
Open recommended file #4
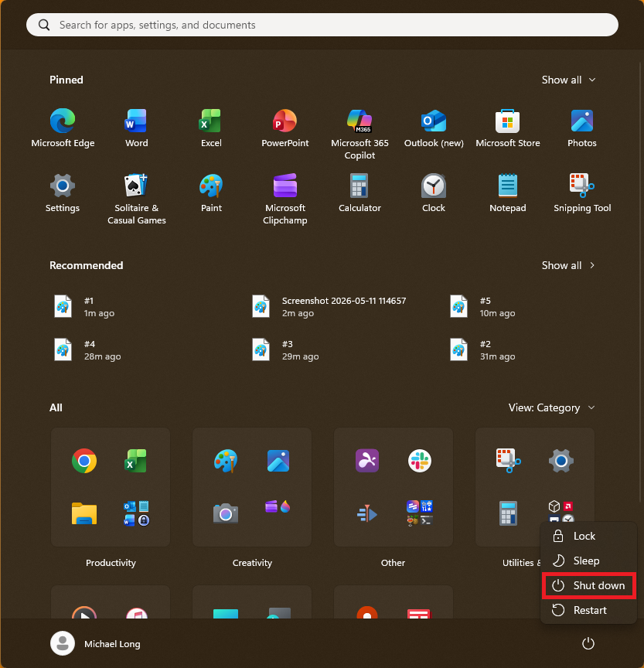pyautogui.click(x=87, y=349)
